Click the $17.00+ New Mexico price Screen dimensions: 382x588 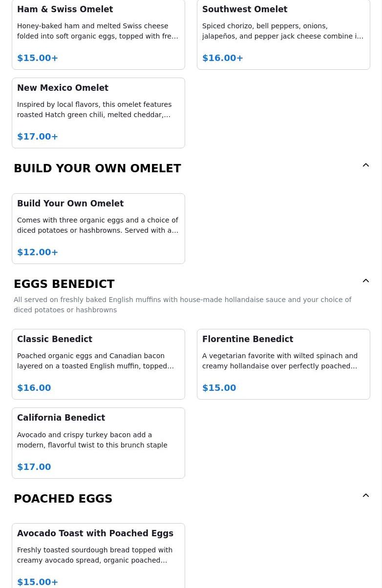tap(38, 137)
